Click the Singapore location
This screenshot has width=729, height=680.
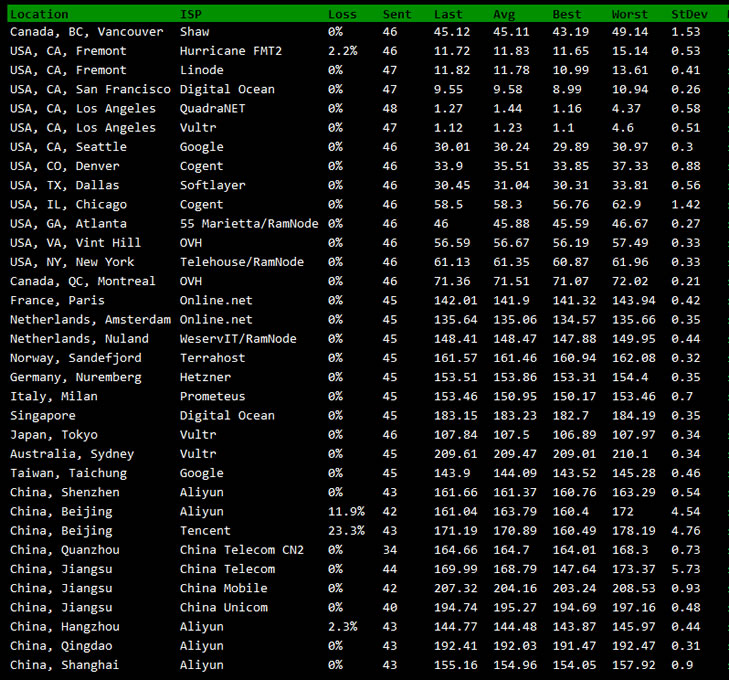[x=43, y=416]
